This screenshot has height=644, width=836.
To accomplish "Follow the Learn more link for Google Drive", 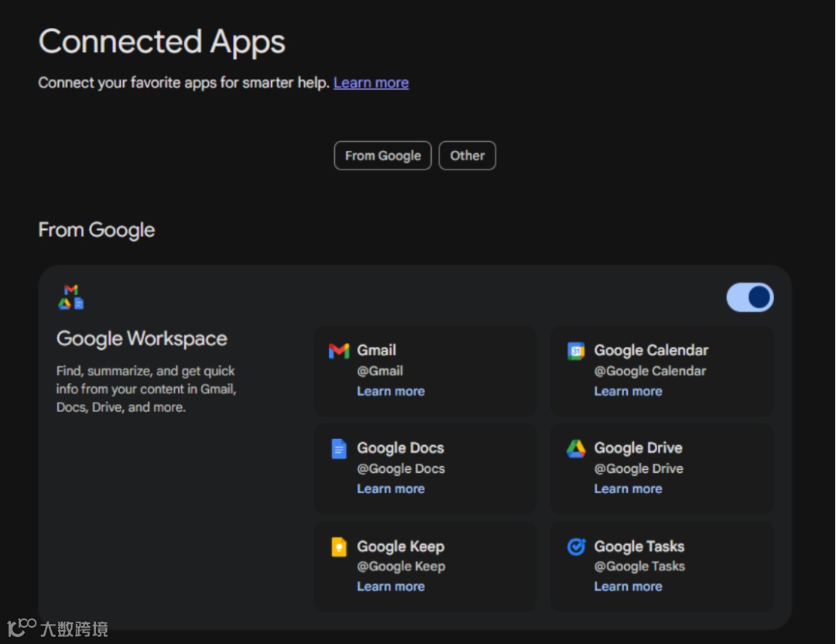I will [628, 489].
